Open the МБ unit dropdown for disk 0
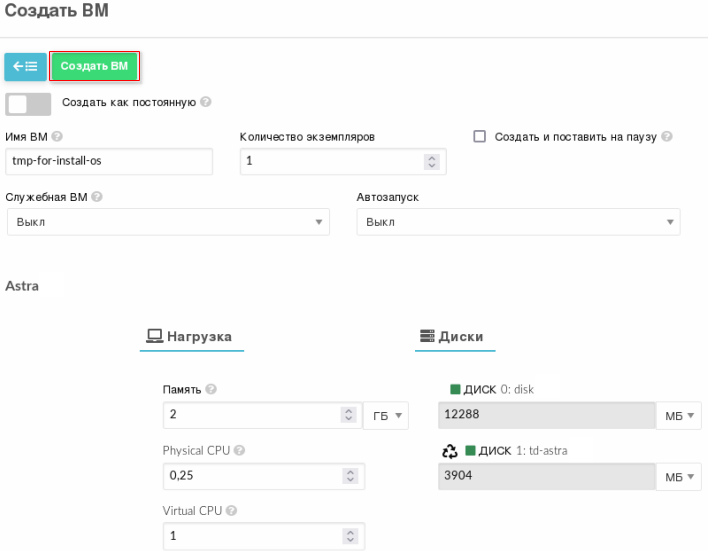The height and width of the screenshot is (551, 708). tap(679, 415)
